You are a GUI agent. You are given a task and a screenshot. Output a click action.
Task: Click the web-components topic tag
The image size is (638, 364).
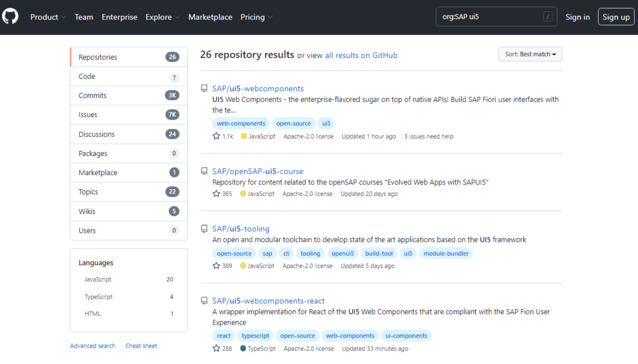click(x=241, y=123)
